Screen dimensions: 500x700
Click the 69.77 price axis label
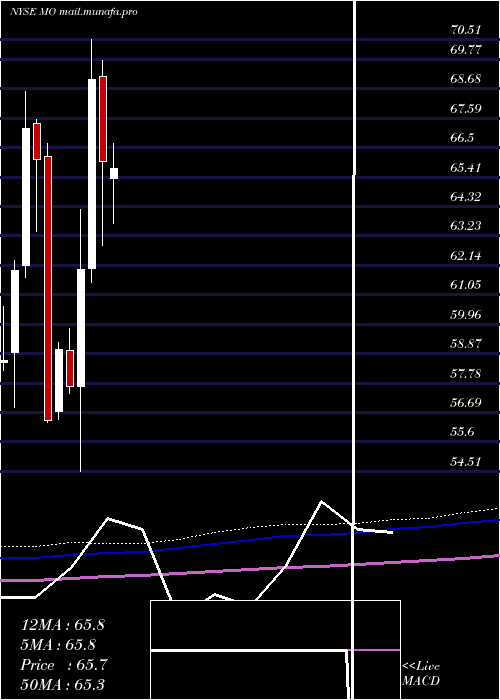coord(466,50)
